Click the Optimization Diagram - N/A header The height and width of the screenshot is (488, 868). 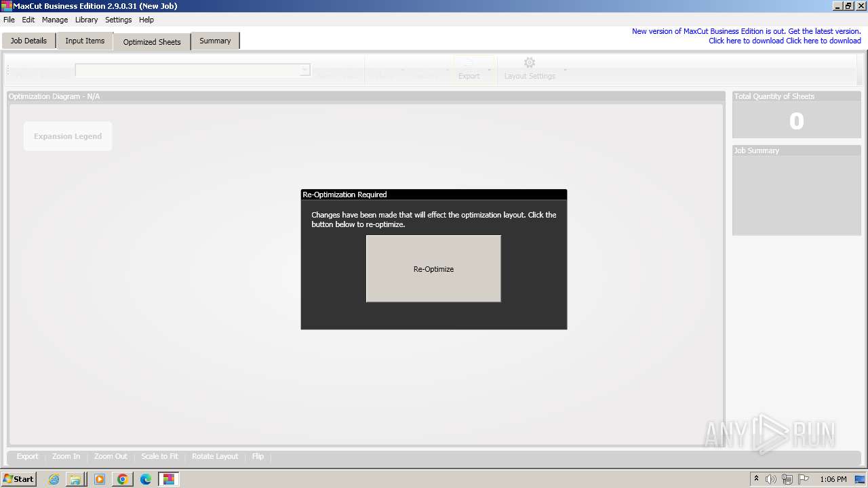366,96
